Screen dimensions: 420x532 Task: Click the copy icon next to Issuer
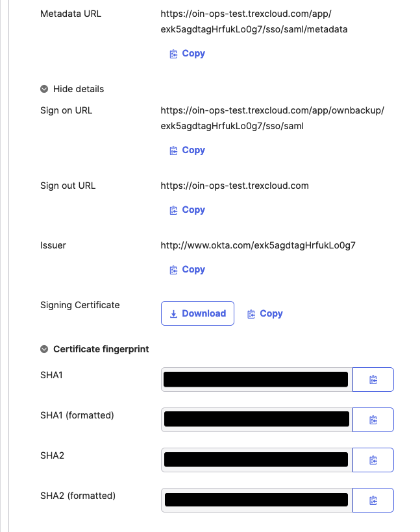(x=173, y=269)
